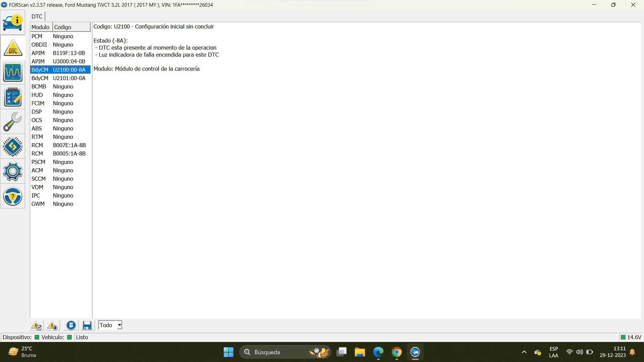Click the FORScan taskbar icon
Screen dimensions: 644x362
tap(415, 352)
